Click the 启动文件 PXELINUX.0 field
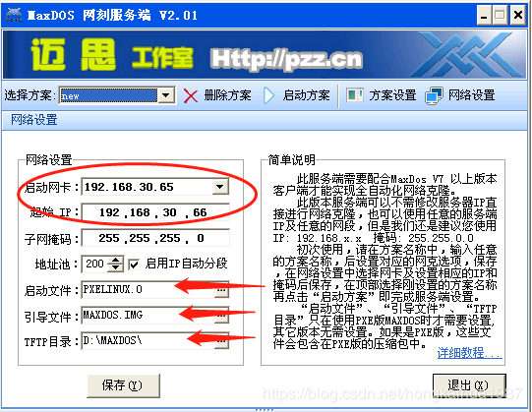Image resolution: width=532 pixels, height=412 pixels. point(148,289)
